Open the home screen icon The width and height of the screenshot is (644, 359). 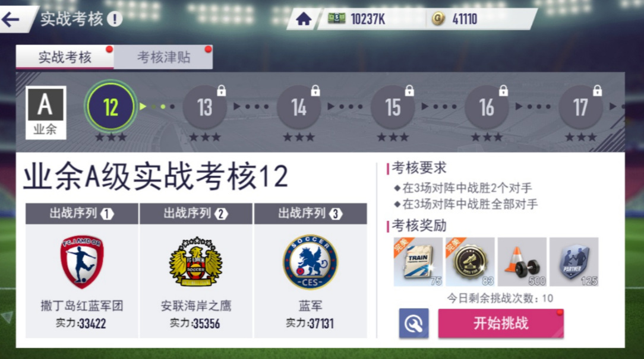304,19
